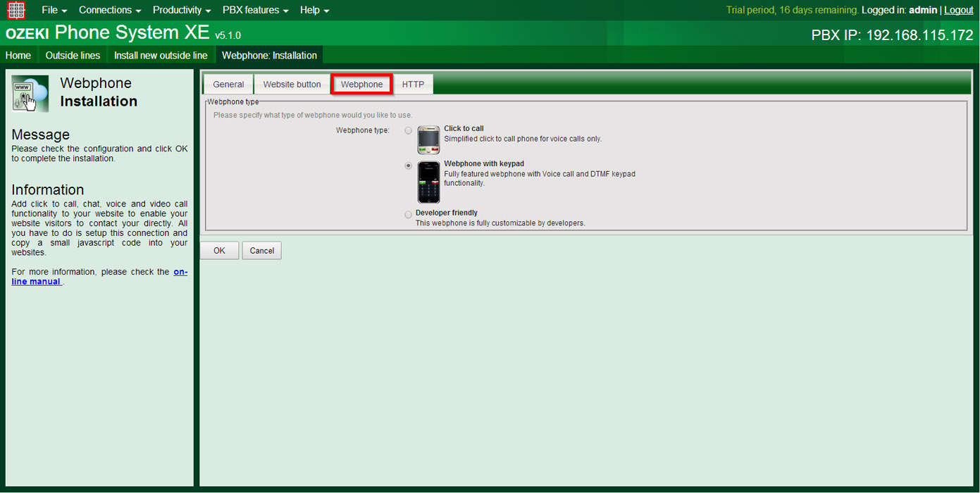The image size is (980, 493).
Task: Open the on-line manual link
Action: pyautogui.click(x=99, y=277)
